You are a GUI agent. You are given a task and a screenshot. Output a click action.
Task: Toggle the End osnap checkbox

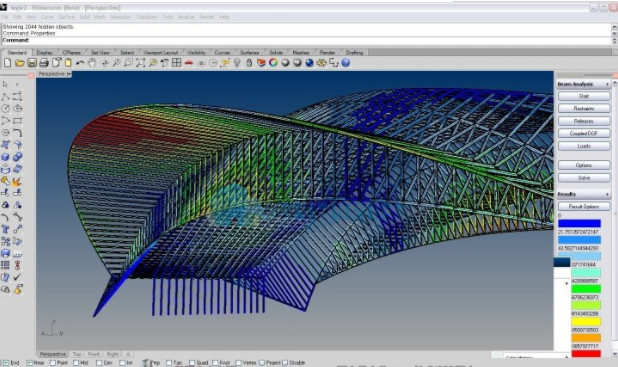pyautogui.click(x=6, y=363)
